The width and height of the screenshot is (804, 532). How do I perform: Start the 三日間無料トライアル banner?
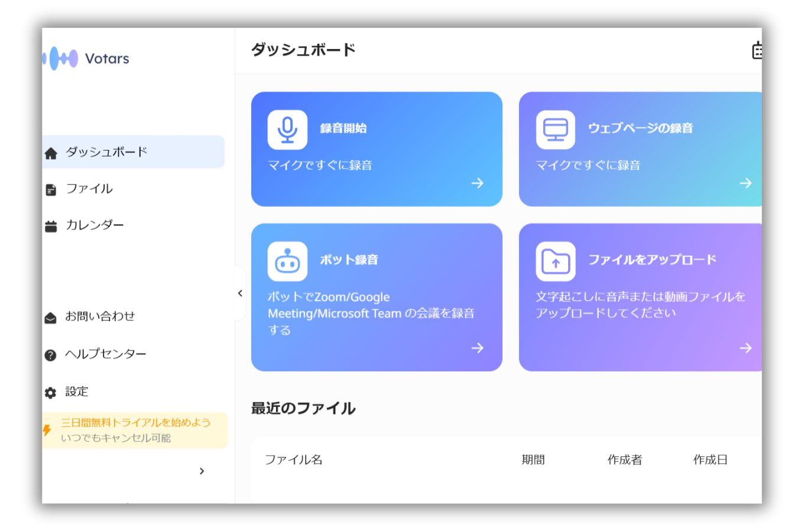pyautogui.click(x=135, y=430)
